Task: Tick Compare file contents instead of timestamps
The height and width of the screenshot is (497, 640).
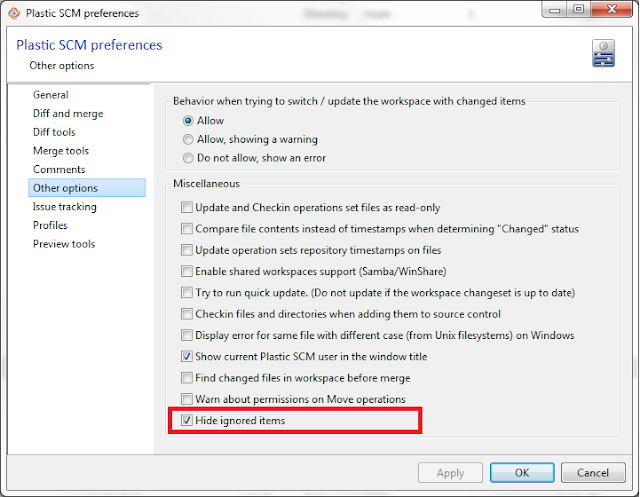Action: point(187,229)
